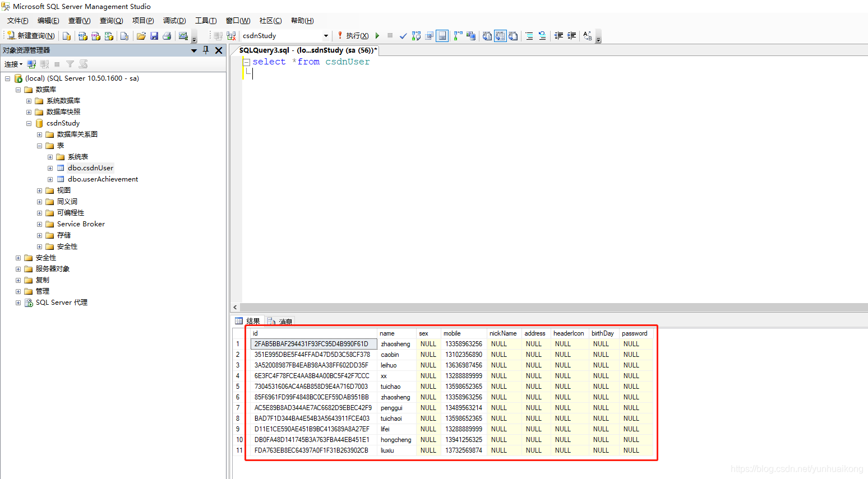Viewport: 868px width, 479px height.
Task: Refresh the Object Explorer tree
Action: 83,63
